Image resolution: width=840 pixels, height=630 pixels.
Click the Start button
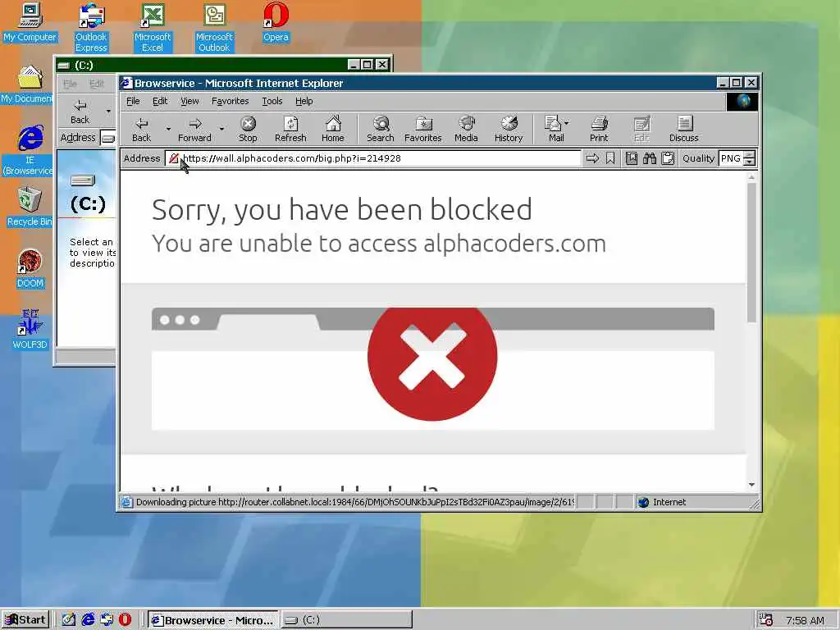(x=25, y=620)
